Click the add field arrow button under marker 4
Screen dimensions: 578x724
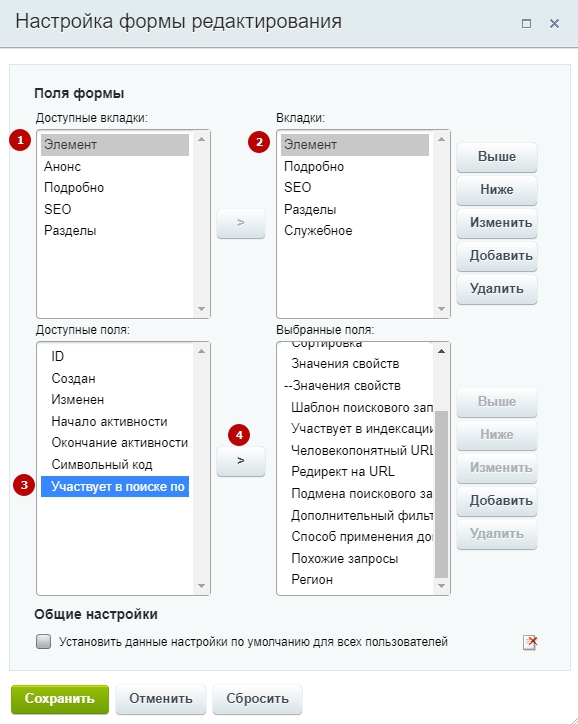point(241,461)
